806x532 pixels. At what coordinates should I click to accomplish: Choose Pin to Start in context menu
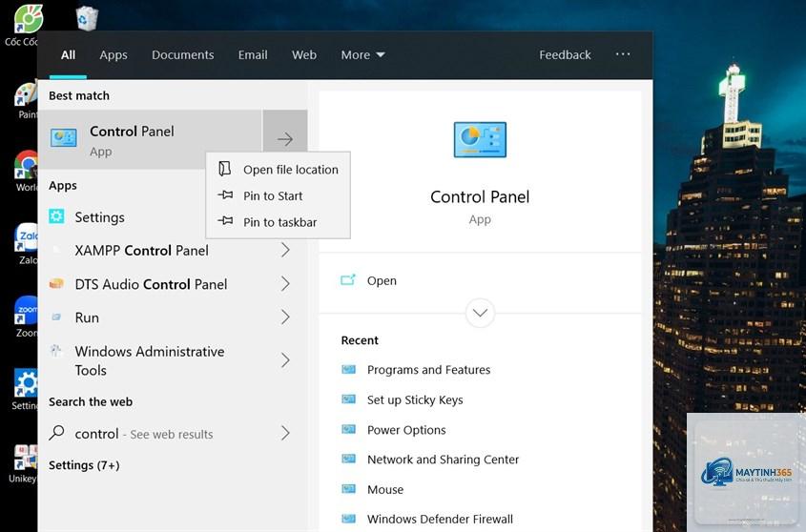[x=279, y=195]
